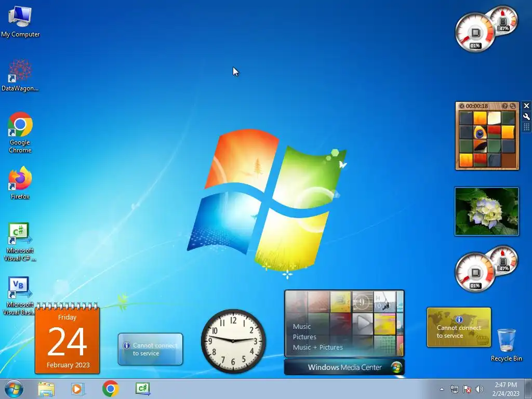Open the network tray icon

coord(454,389)
